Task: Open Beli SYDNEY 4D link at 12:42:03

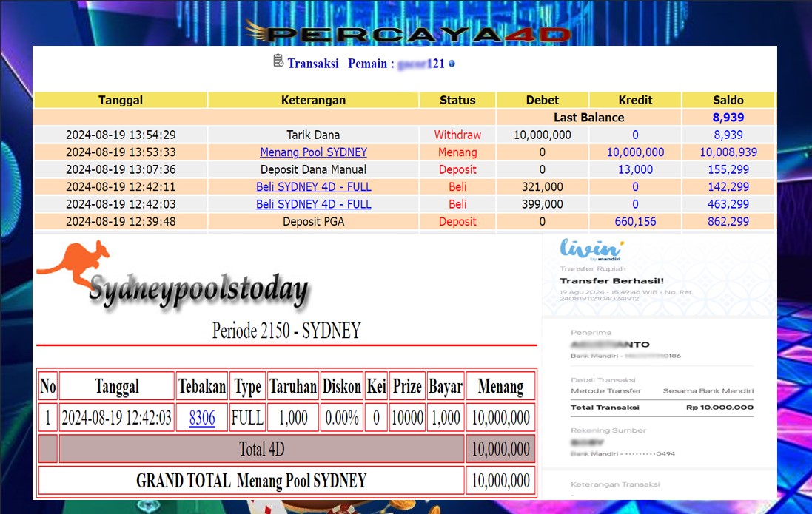Action: [x=313, y=204]
